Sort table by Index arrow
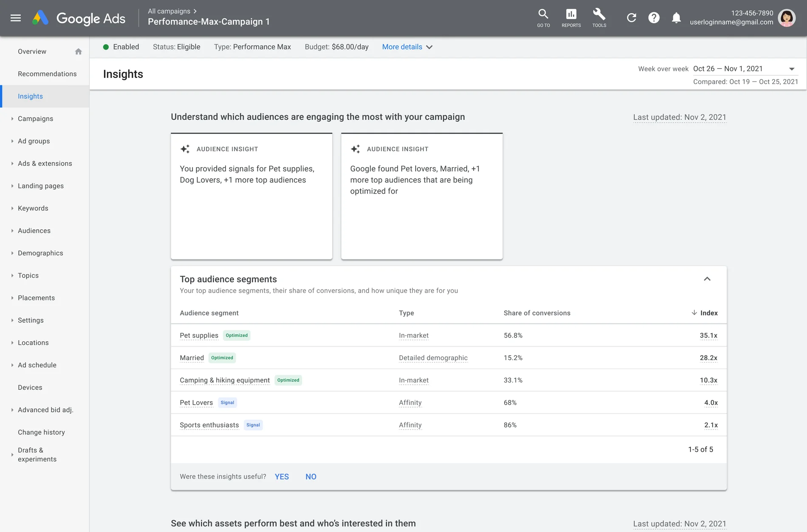807x532 pixels. click(694, 313)
